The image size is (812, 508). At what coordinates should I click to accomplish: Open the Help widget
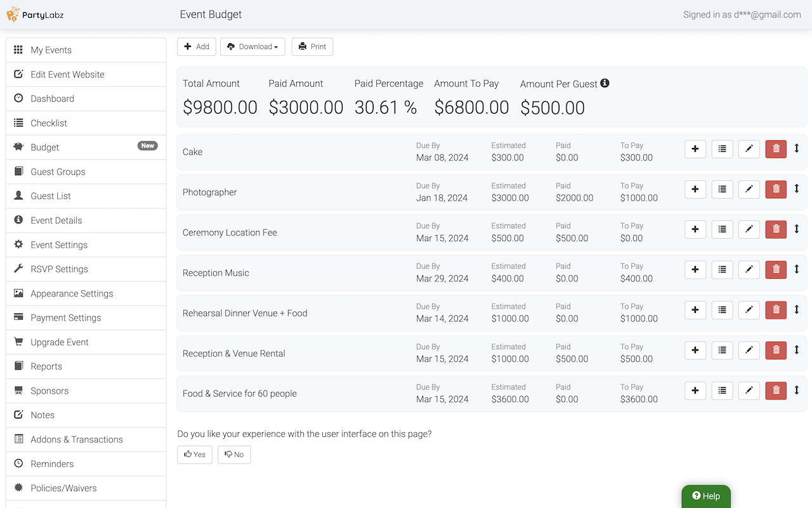click(706, 496)
